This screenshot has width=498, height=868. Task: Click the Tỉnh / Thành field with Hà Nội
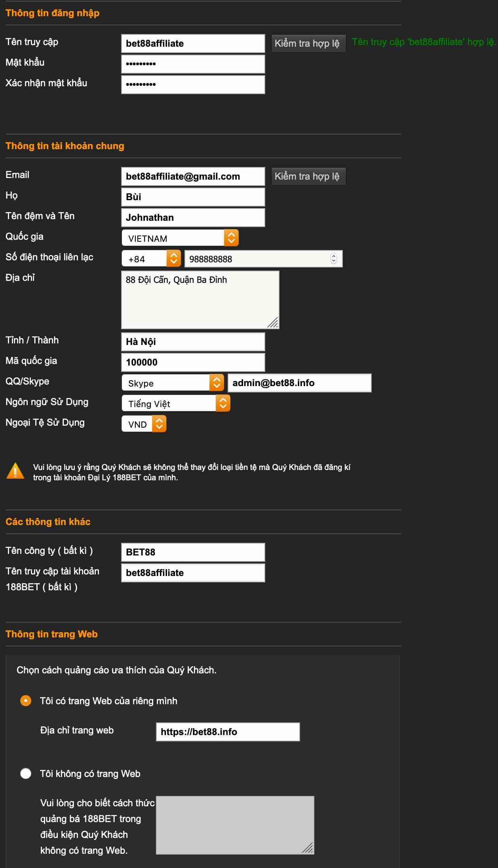coord(193,342)
